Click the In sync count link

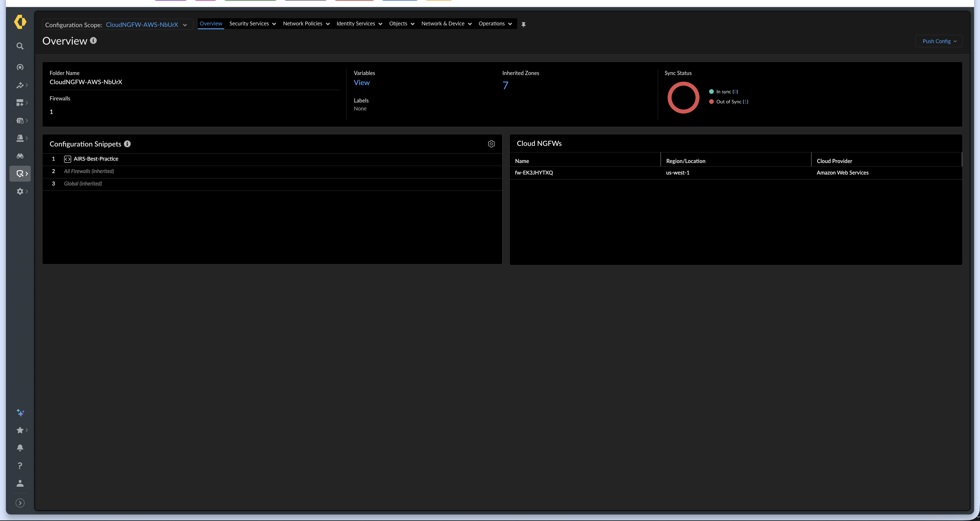[x=735, y=92]
